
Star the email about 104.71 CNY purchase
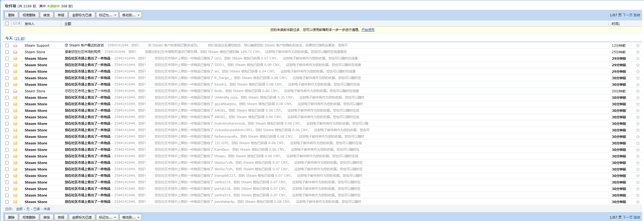[638, 52]
